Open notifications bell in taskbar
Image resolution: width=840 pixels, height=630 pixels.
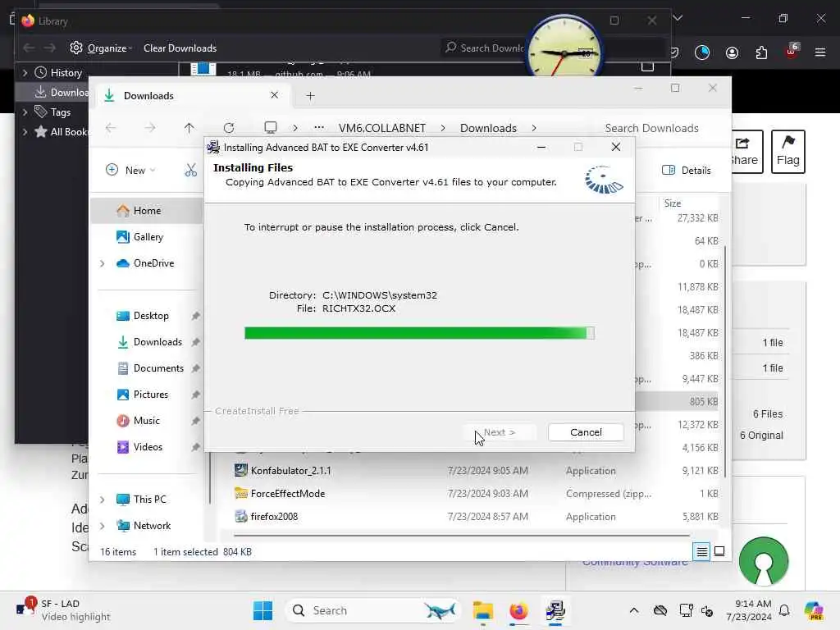click(784, 610)
